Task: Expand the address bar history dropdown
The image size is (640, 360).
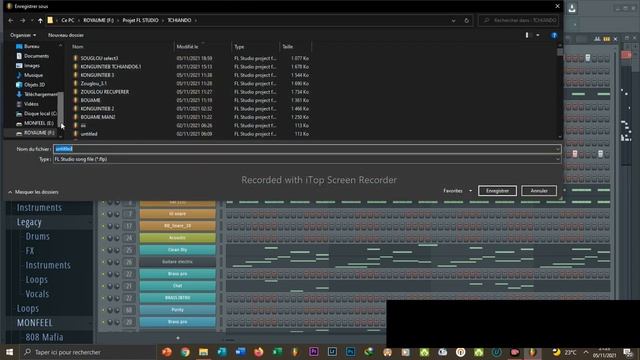Action: 453,20
